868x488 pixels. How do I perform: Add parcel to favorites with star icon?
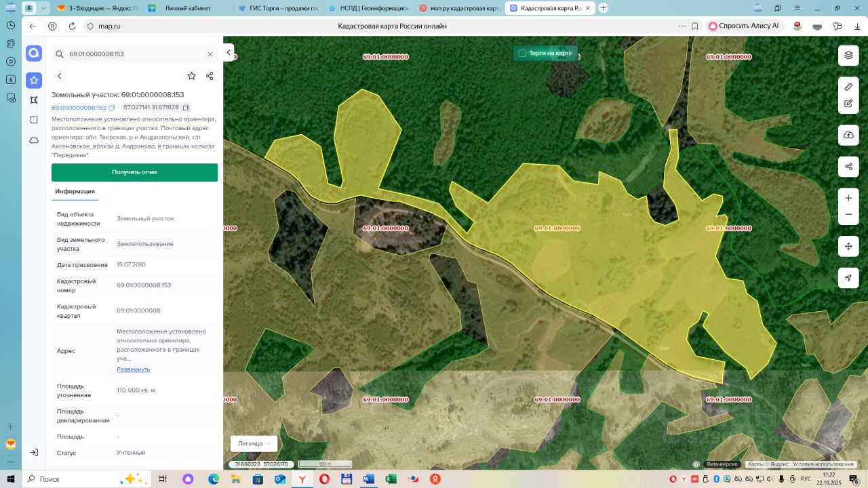point(192,76)
